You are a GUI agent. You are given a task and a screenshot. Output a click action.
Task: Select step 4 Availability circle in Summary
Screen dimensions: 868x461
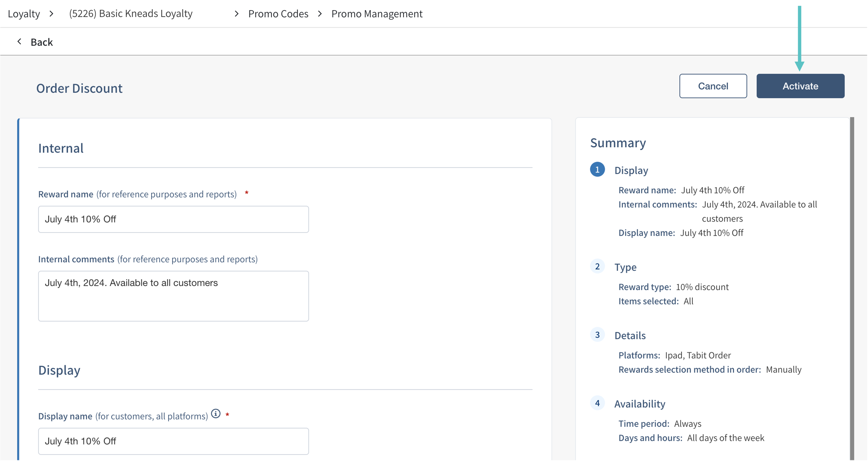[x=597, y=403]
